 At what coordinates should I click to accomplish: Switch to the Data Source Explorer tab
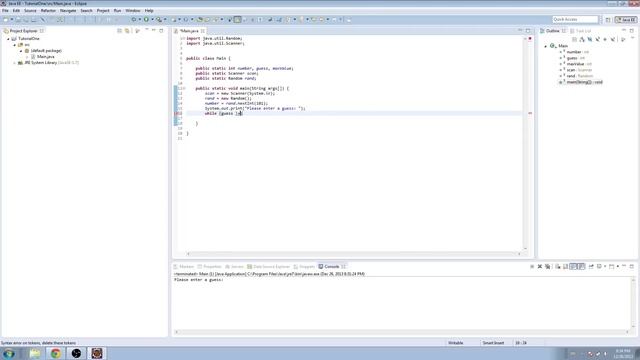point(269,267)
